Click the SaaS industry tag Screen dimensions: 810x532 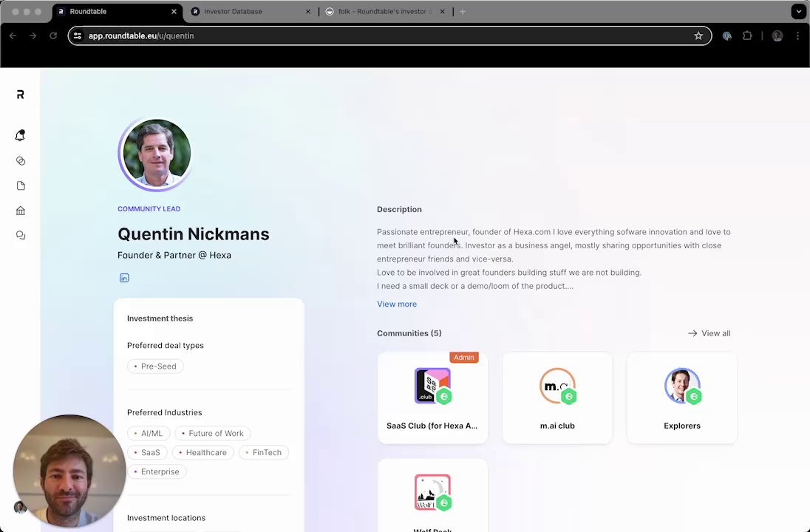coord(147,452)
